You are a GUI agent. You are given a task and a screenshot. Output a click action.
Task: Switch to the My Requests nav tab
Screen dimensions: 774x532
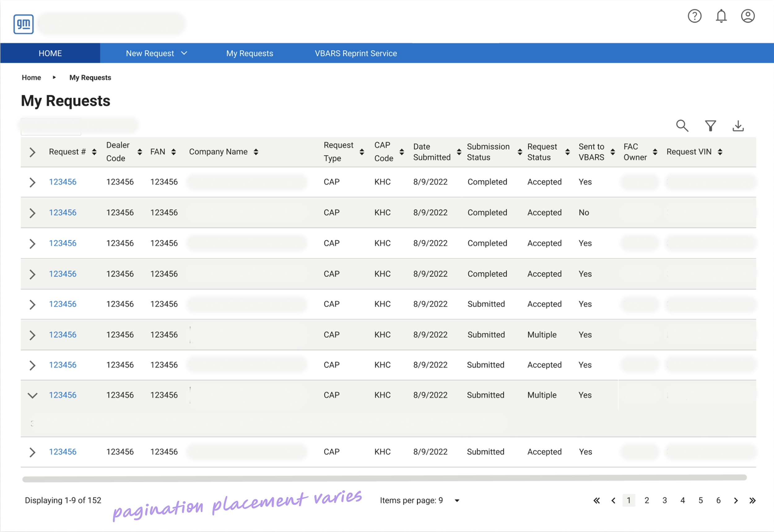point(250,53)
